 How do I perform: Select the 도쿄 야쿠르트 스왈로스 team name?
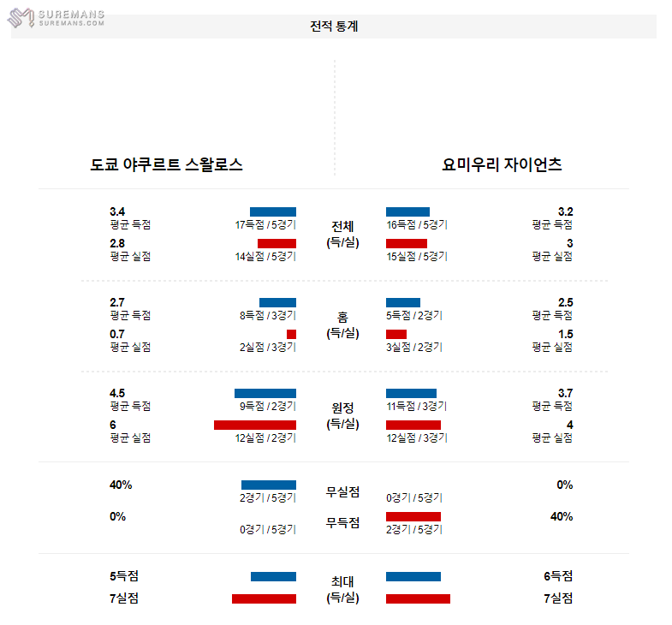pos(167,165)
